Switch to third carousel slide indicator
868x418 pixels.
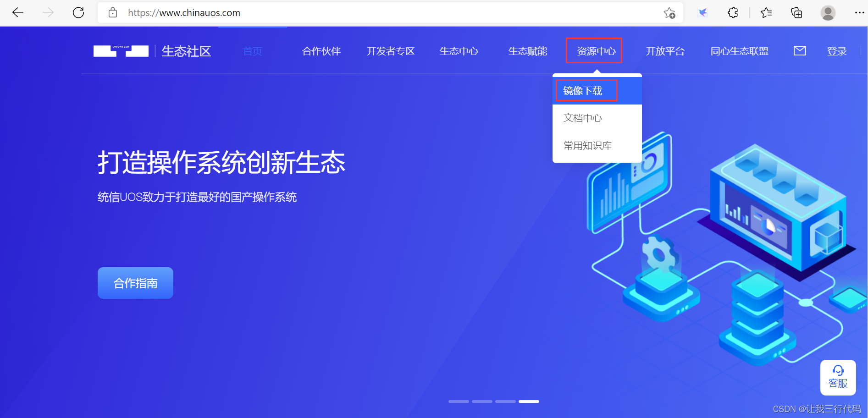(x=505, y=401)
